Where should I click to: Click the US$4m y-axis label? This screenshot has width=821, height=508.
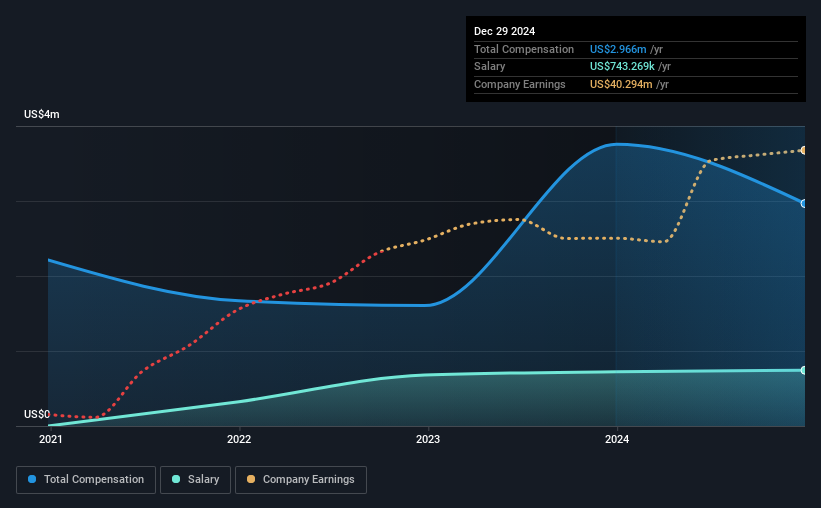pos(42,114)
